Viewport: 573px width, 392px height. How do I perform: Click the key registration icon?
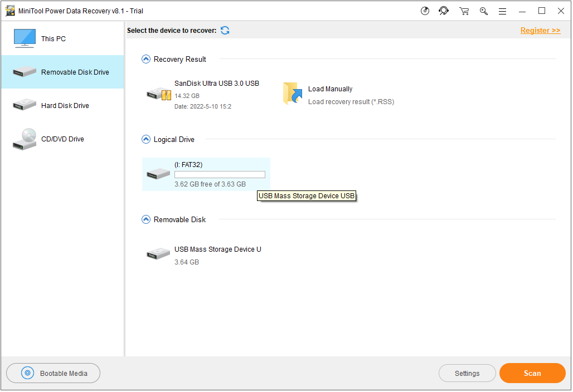[x=484, y=11]
